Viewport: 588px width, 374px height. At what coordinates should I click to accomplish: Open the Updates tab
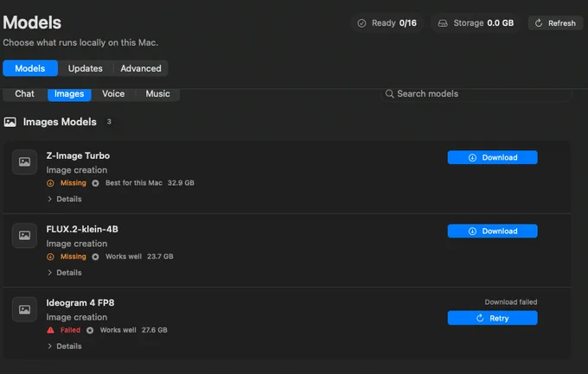coord(85,68)
